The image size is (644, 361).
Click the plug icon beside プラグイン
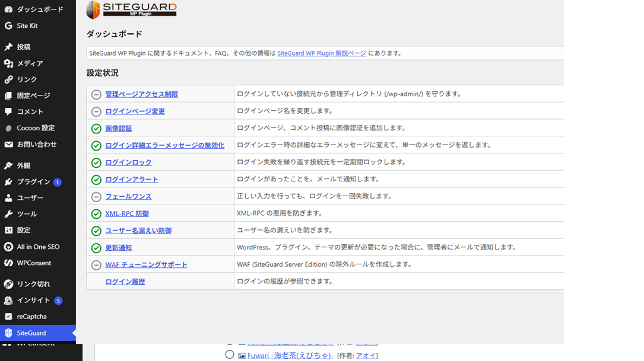pos(8,182)
